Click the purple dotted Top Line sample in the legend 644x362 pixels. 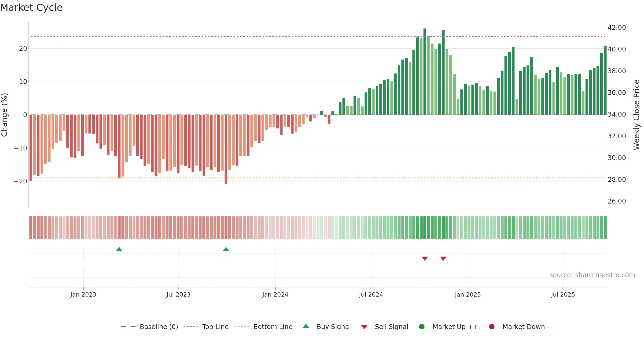pos(191,327)
